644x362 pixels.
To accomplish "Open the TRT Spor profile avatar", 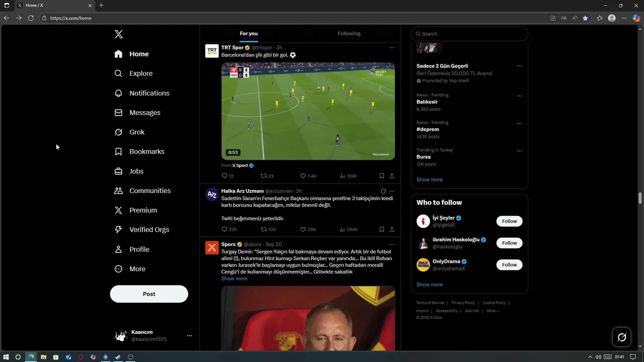I will click(x=212, y=51).
